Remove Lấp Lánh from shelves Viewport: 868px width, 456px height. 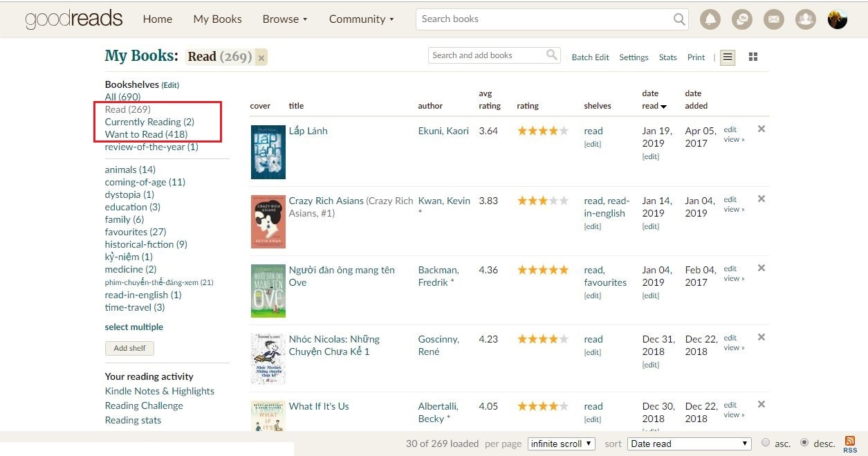pyautogui.click(x=761, y=129)
